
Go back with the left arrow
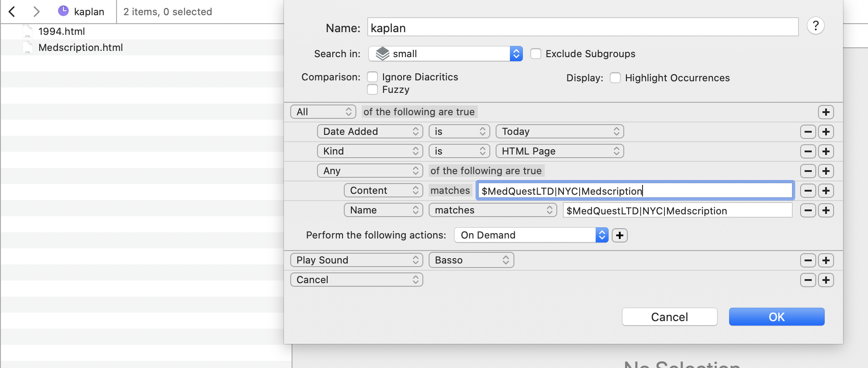[12, 12]
